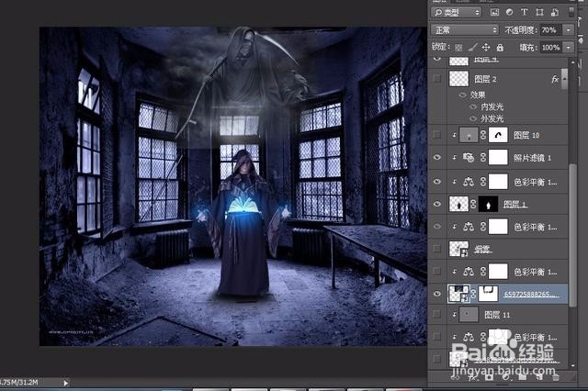Select the 图层 1 figure thumbnail
Viewport: 588px width, 391px height.
(458, 204)
